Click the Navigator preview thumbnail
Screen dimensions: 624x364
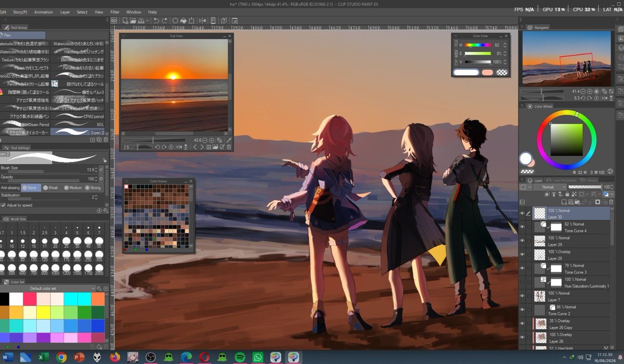(566, 58)
